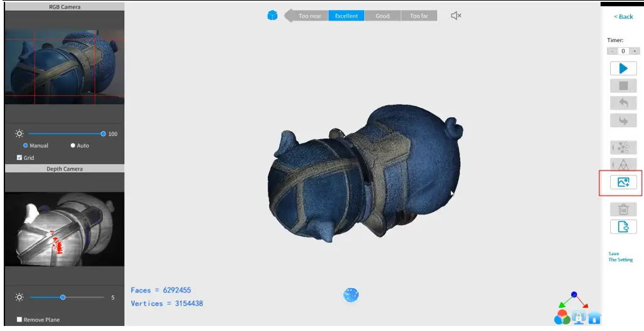The width and height of the screenshot is (644, 331).
Task: Click the Faces = 6292455 readout
Action: 161,290
